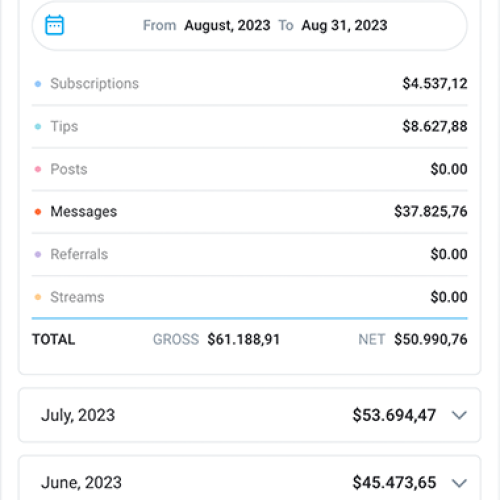Click the purple Referrals dot

tap(38, 254)
